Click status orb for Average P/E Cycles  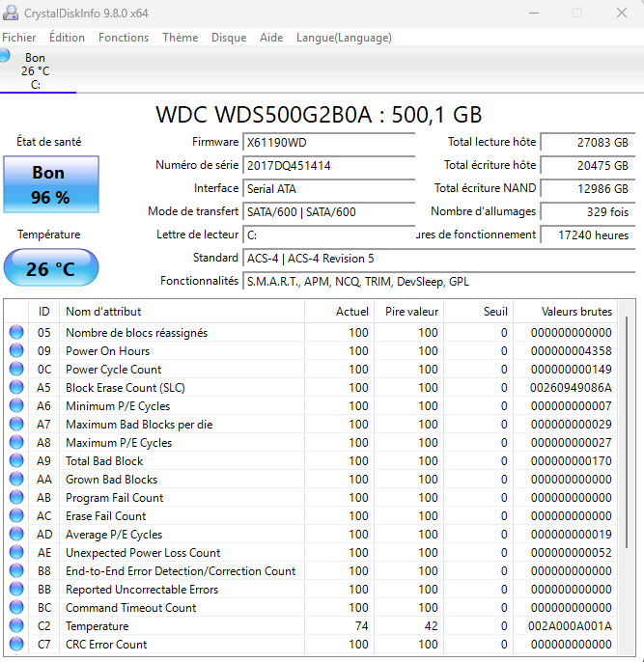pos(16,534)
